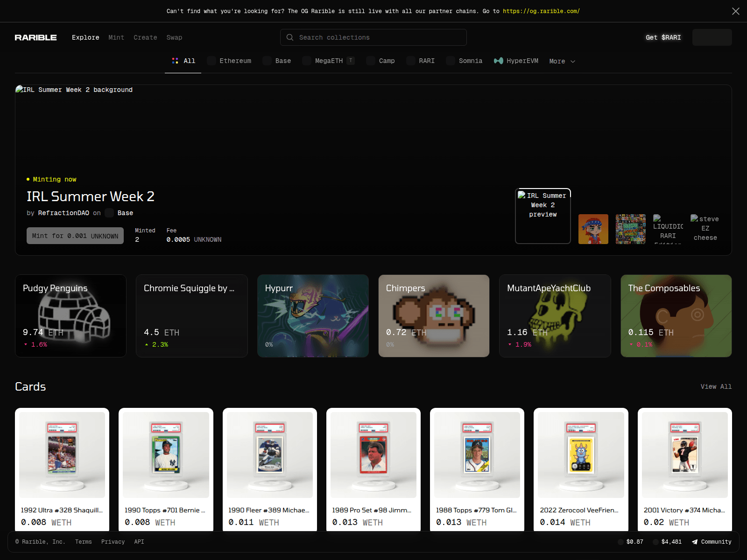Image resolution: width=747 pixels, height=560 pixels.
Task: Click View All for Cards
Action: click(716, 386)
